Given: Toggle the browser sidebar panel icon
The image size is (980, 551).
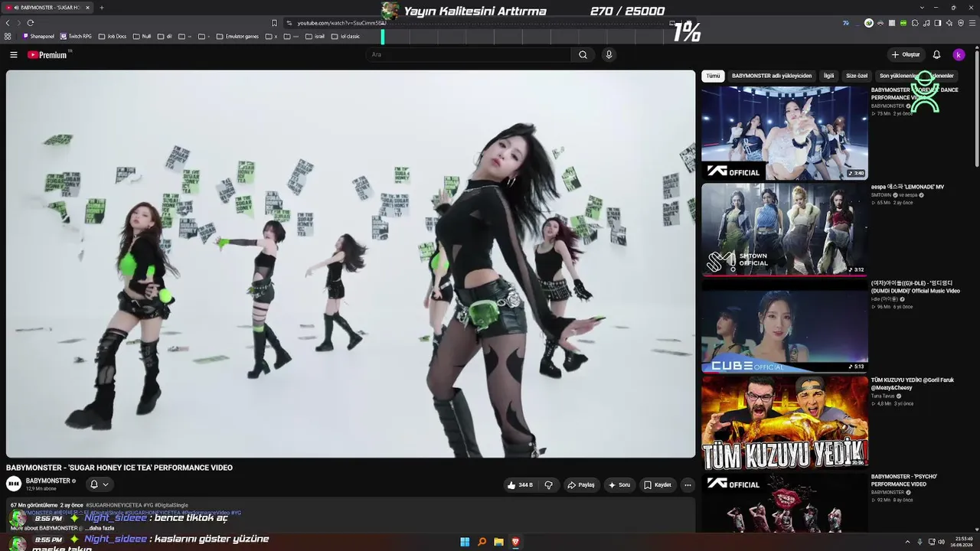Looking at the screenshot, I should click(x=938, y=23).
